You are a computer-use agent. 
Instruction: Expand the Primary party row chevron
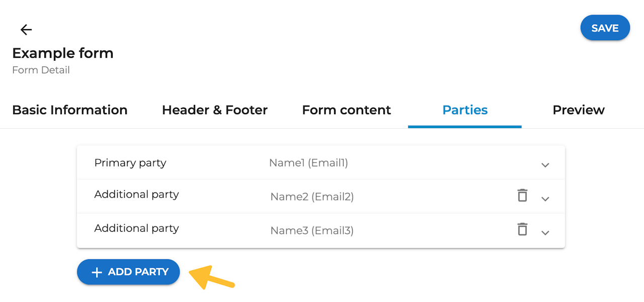coord(545,165)
